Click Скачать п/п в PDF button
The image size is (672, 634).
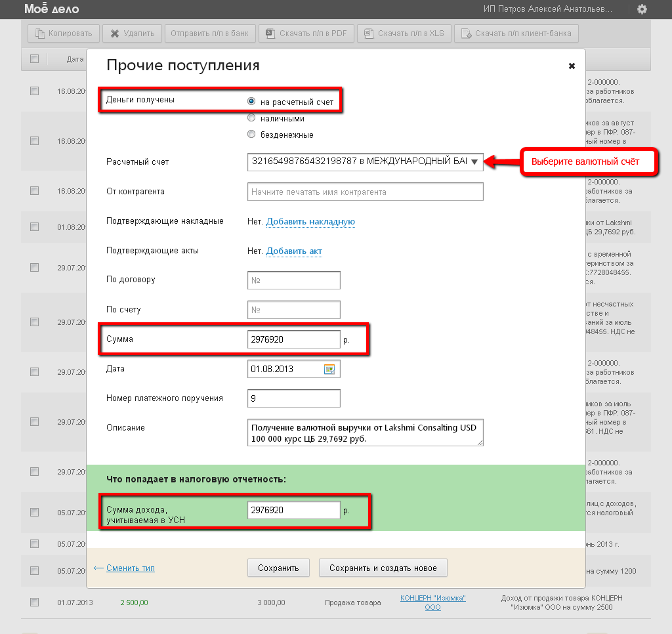(x=307, y=33)
